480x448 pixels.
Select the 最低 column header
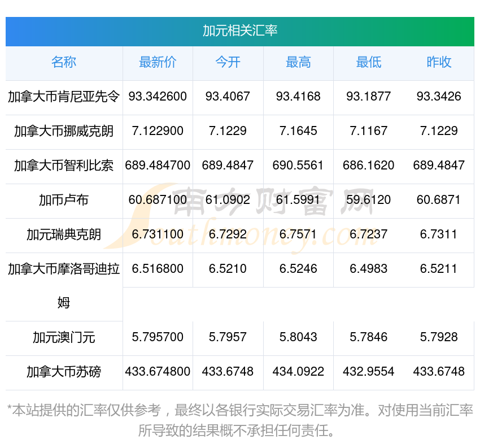(369, 62)
